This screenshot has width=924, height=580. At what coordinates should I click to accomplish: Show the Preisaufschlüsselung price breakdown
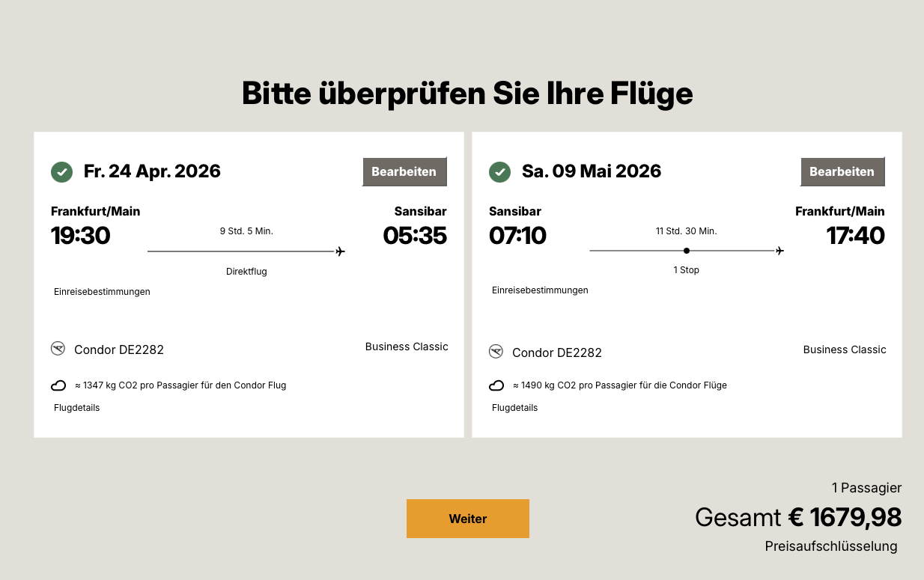830,546
